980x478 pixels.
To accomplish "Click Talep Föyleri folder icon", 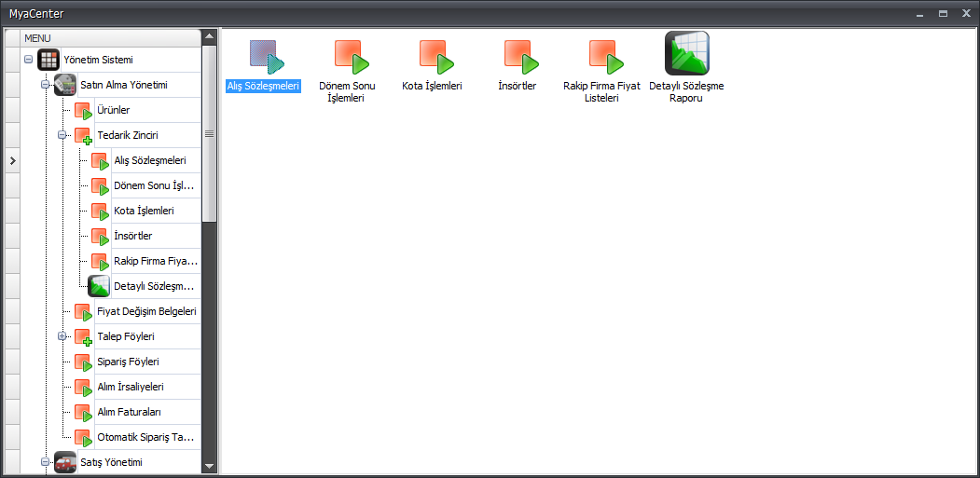I will tap(83, 337).
